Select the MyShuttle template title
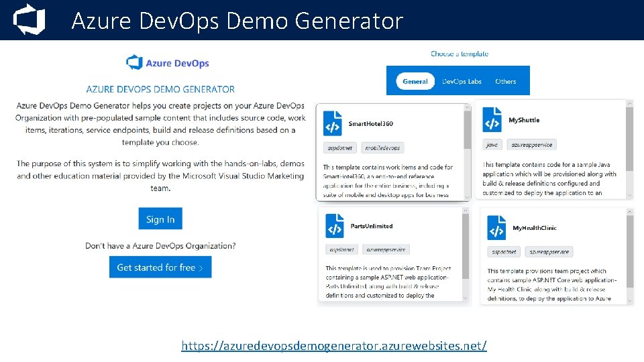Screen dimensions: 644x362 pos(524,120)
